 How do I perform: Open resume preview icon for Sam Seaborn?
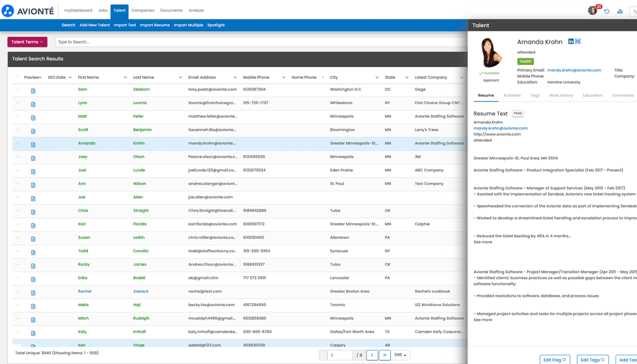pyautogui.click(x=33, y=91)
